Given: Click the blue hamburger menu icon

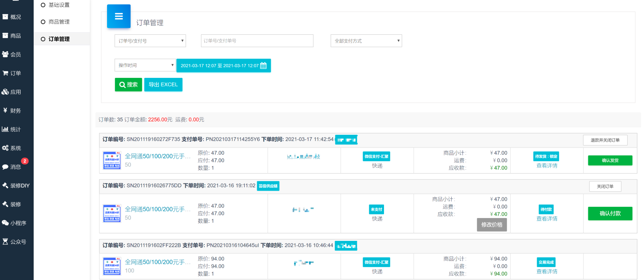Looking at the screenshot, I should click(119, 16).
